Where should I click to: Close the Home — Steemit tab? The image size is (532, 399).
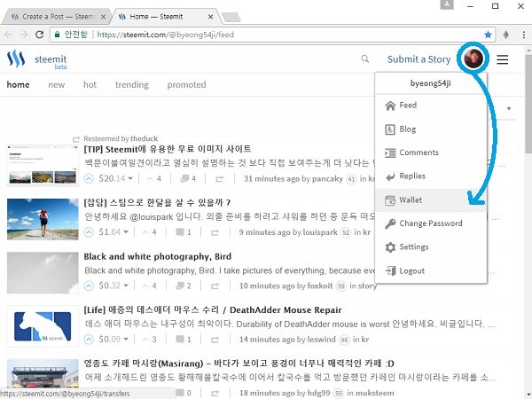tap(210, 17)
